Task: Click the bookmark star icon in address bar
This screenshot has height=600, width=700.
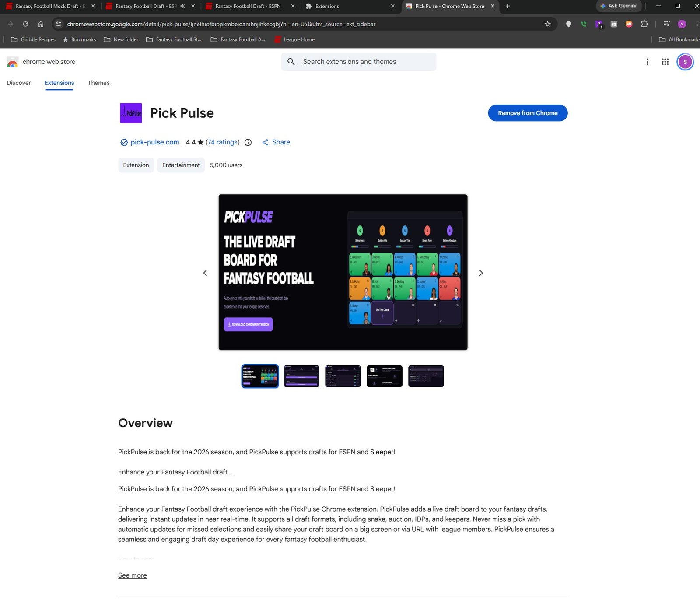Action: [547, 24]
